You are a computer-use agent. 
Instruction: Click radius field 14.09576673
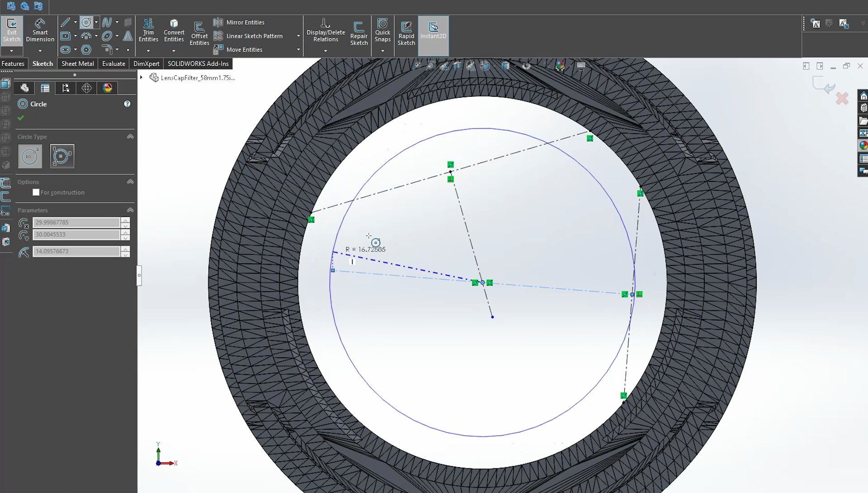(76, 251)
